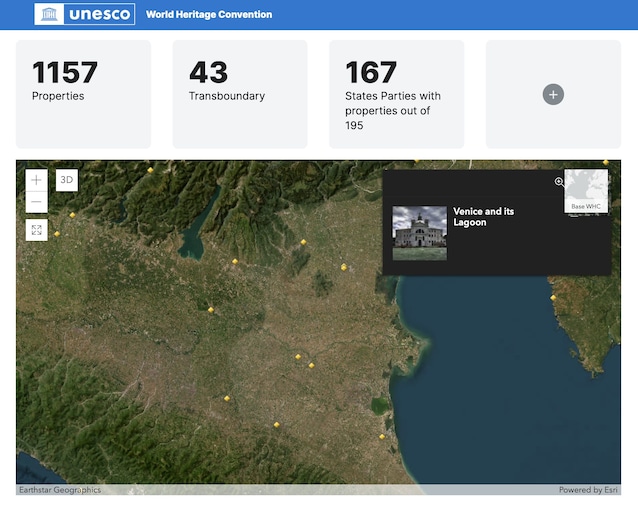
Task: Click the Earthstar Geographics attribution
Action: [60, 490]
